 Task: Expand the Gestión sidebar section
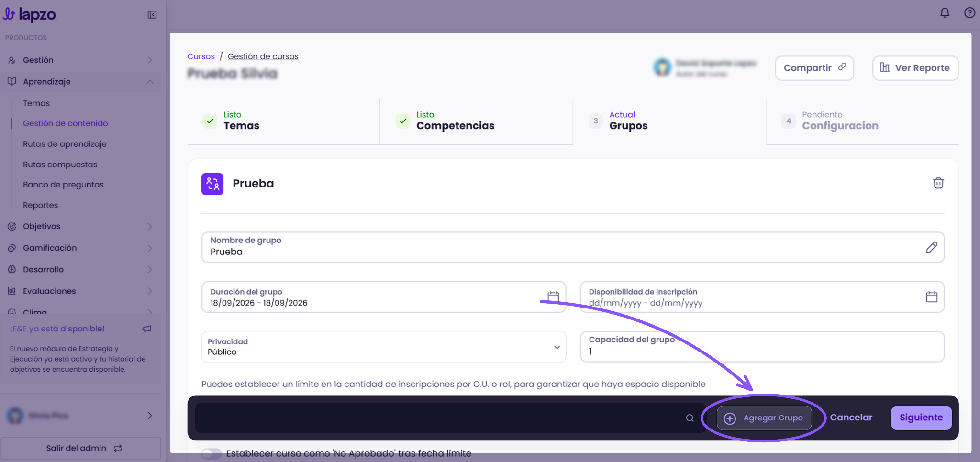[81, 60]
